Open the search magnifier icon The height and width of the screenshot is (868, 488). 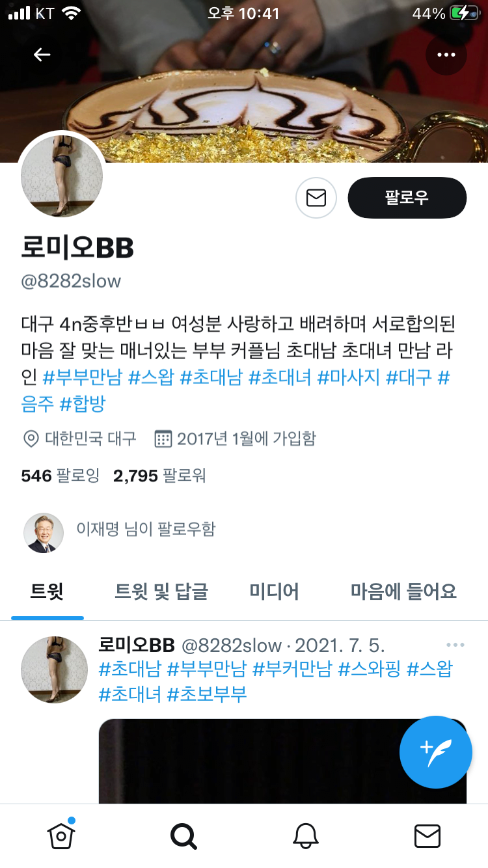(x=183, y=836)
